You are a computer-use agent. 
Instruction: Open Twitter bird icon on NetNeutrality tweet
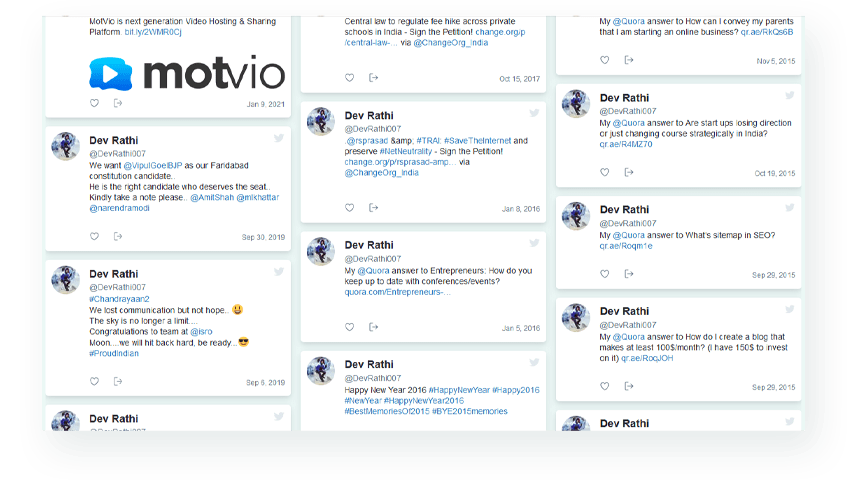click(x=534, y=113)
